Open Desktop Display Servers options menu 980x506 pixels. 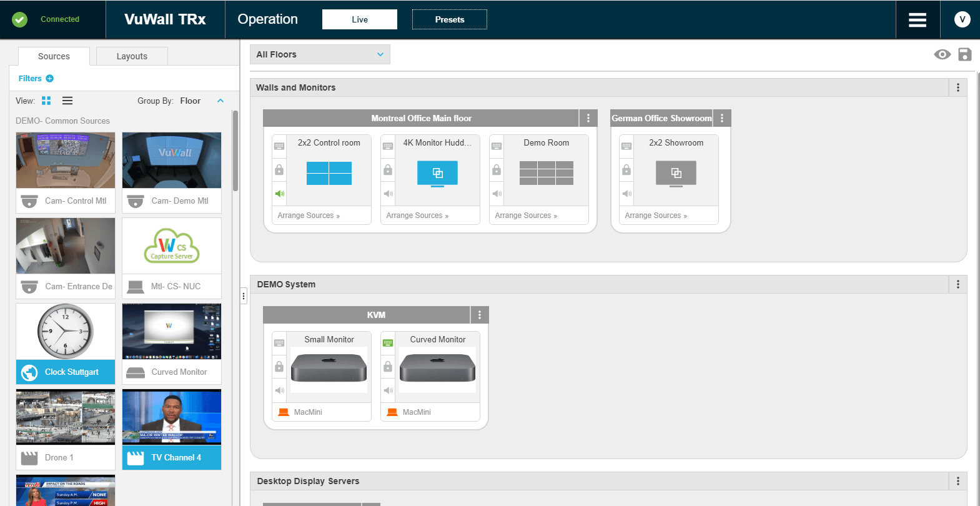click(958, 481)
